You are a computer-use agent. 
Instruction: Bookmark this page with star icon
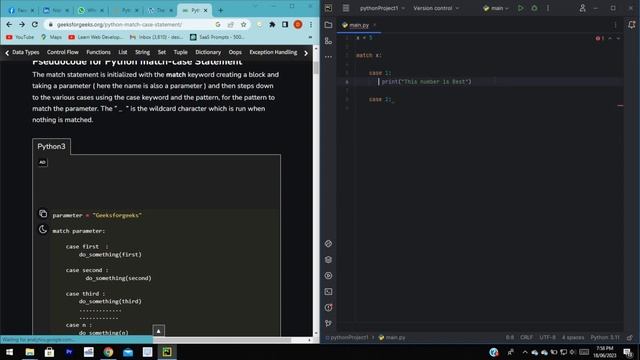tap(244, 24)
